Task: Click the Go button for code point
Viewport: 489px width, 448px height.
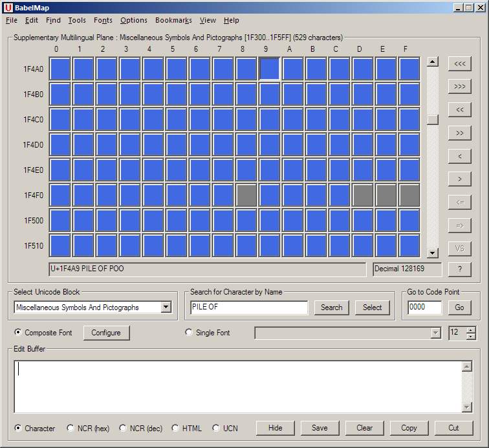Action: coord(459,308)
